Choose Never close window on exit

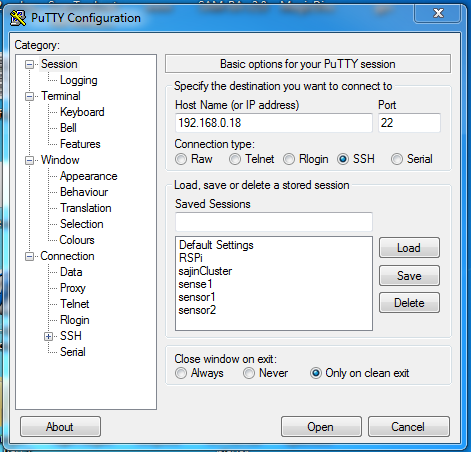249,373
